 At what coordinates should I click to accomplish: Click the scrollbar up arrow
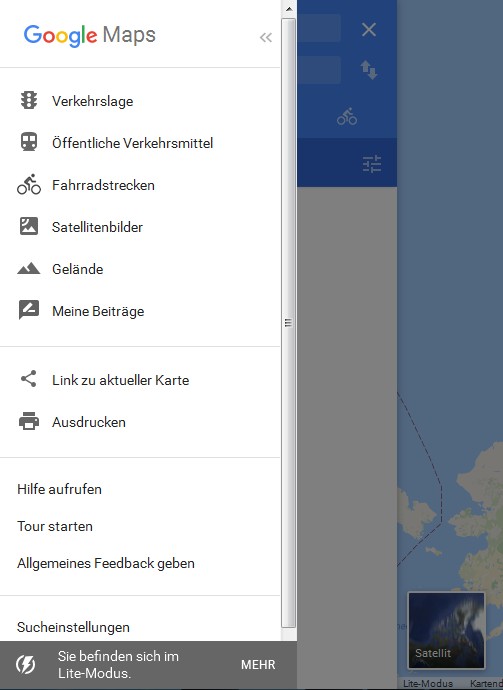point(289,8)
